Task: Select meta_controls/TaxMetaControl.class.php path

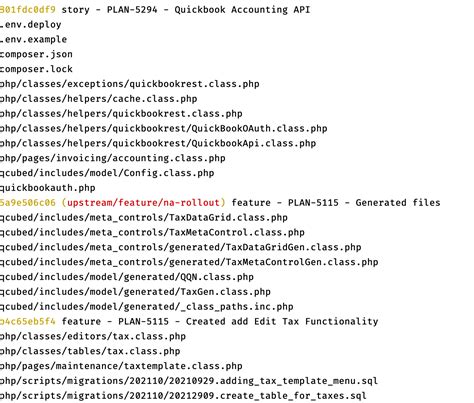Action: click(x=152, y=232)
